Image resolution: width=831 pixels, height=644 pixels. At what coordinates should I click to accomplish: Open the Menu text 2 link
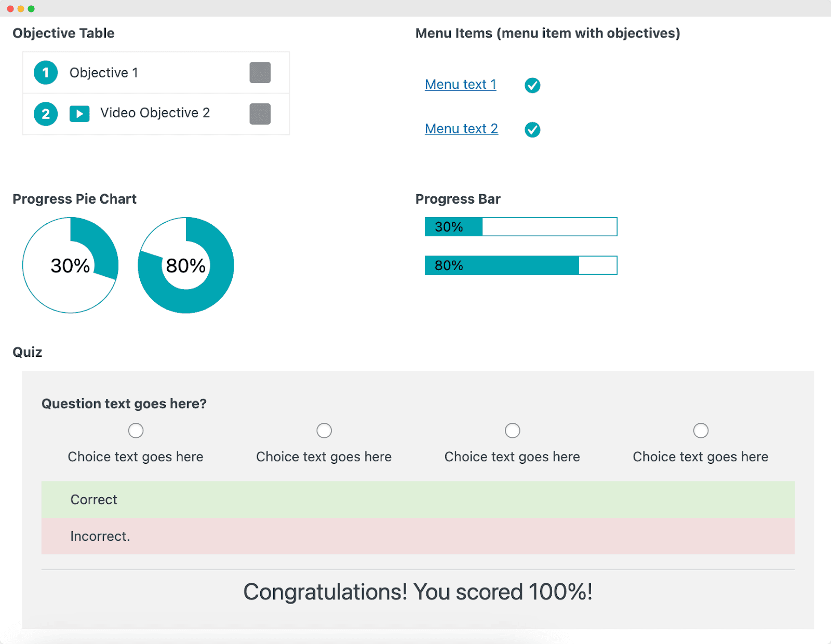click(x=461, y=129)
